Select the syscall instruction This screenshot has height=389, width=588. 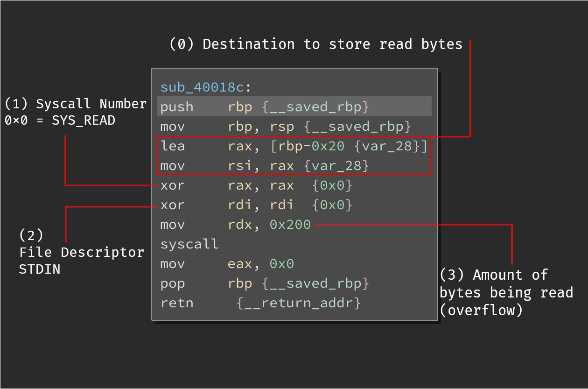pos(189,244)
